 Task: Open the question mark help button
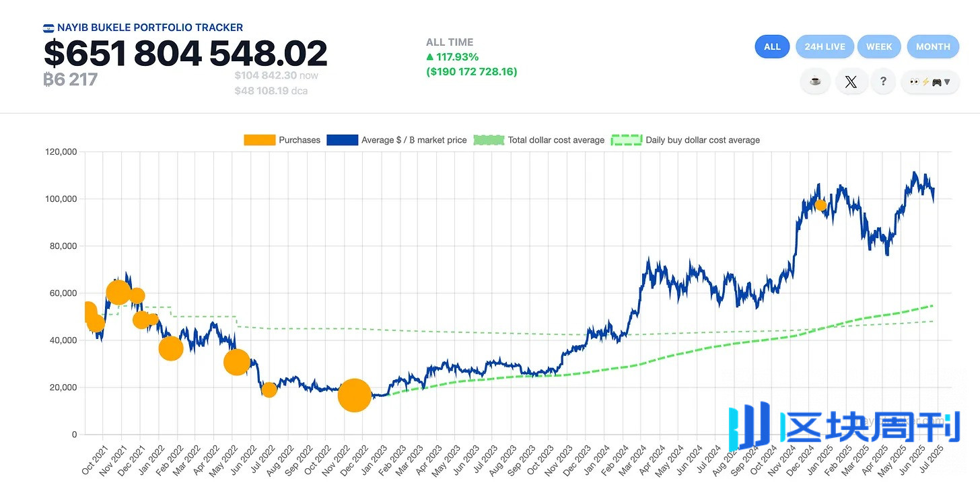883,81
